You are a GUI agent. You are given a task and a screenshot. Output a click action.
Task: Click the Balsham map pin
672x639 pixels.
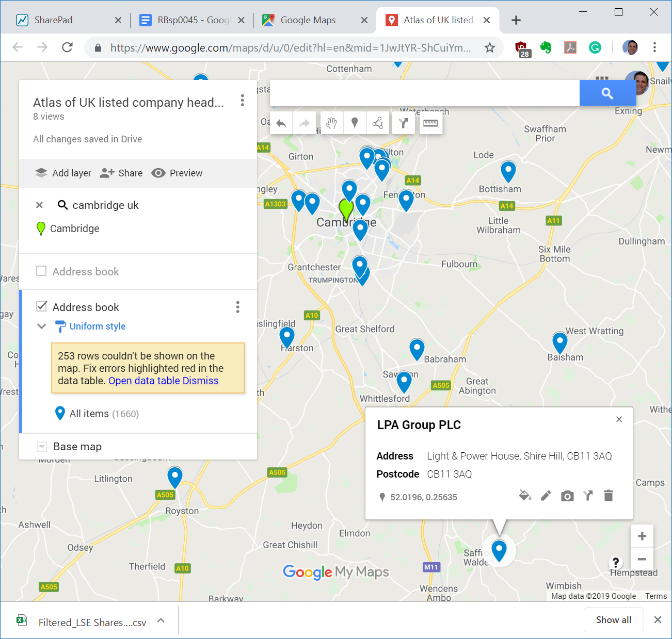point(559,342)
